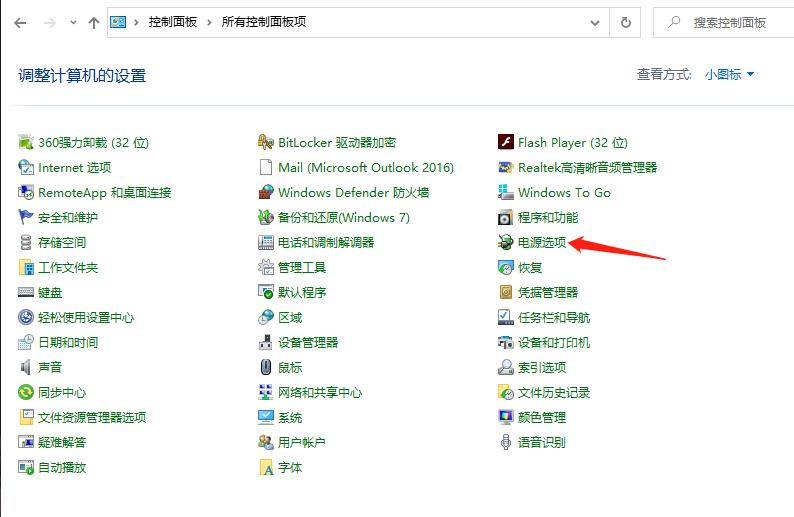Go up one level with Up arrow
The width and height of the screenshot is (794, 517).
[94, 23]
